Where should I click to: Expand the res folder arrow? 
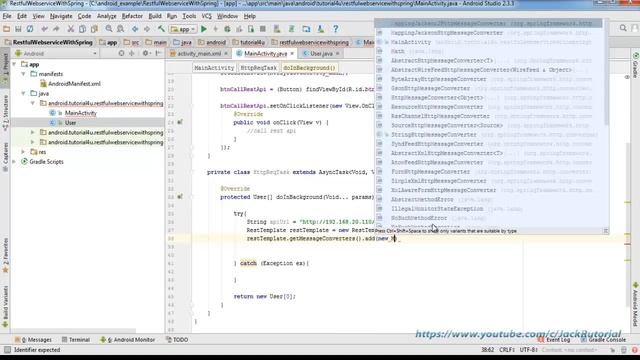point(23,152)
